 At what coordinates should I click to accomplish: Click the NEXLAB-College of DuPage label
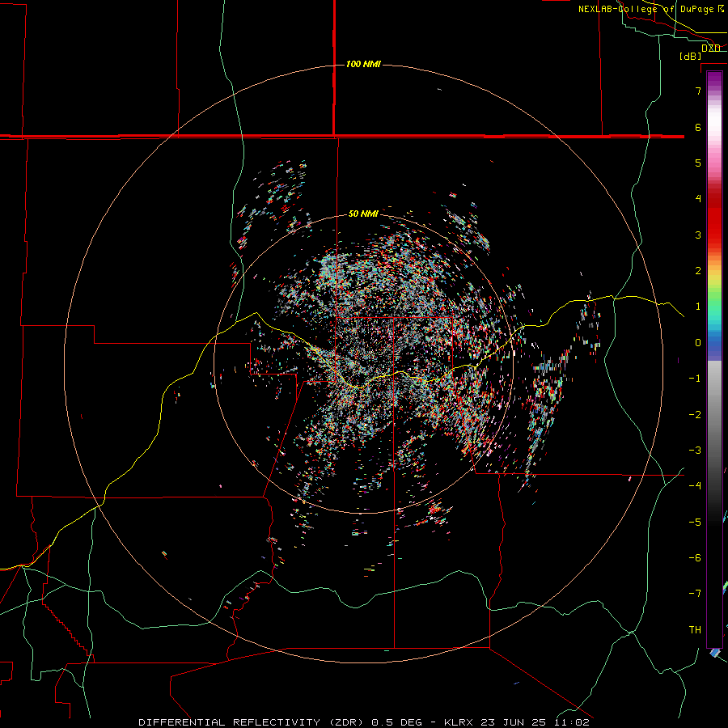[x=645, y=9]
